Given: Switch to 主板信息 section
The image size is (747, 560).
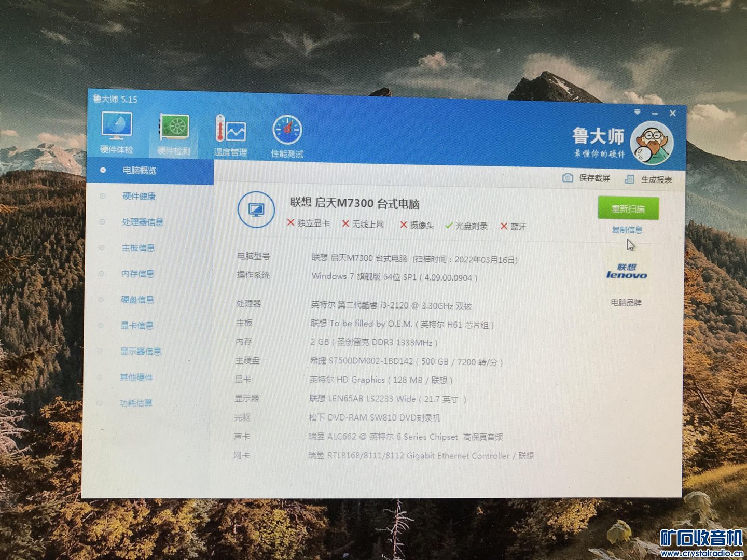Looking at the screenshot, I should coord(138,248).
